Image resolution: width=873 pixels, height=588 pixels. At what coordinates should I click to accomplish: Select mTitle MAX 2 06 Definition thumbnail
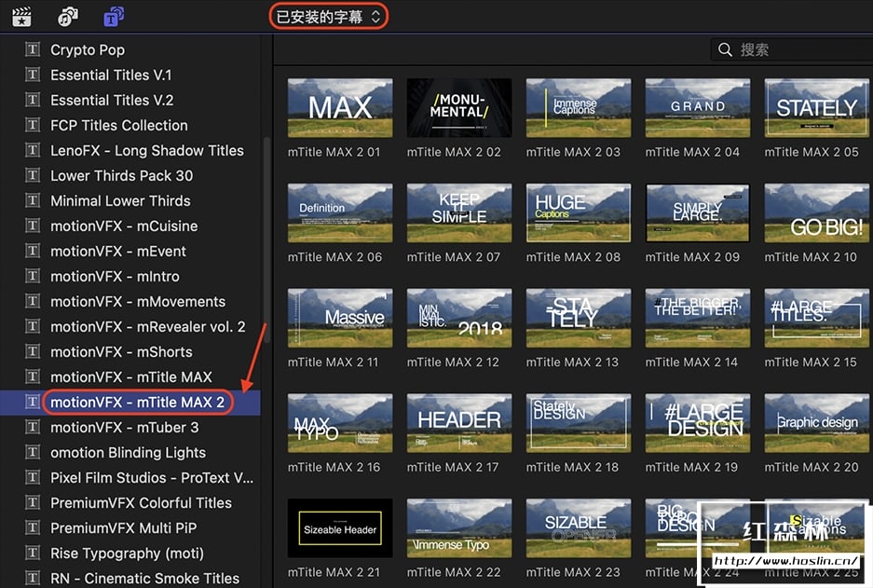[340, 212]
